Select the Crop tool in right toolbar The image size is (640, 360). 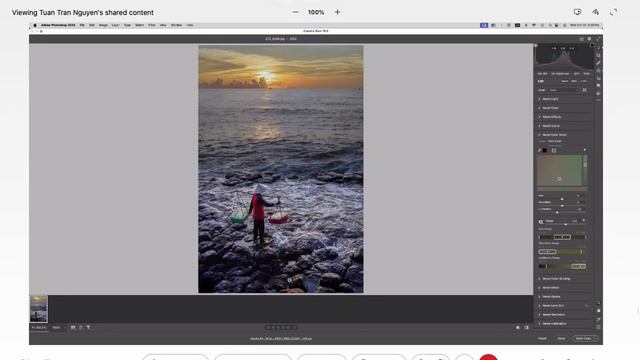598,55
